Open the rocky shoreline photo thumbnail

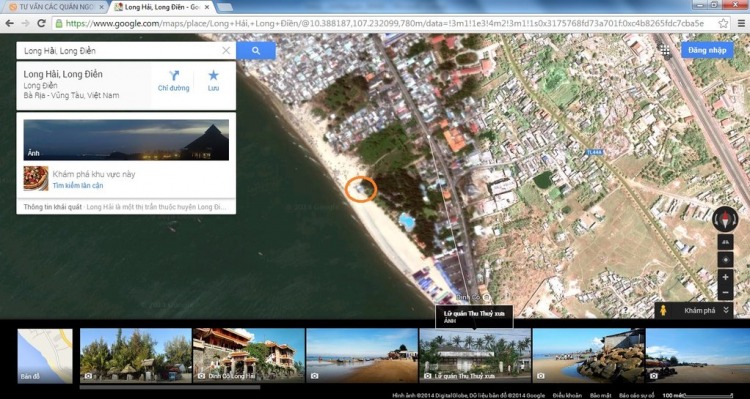(x=588, y=355)
